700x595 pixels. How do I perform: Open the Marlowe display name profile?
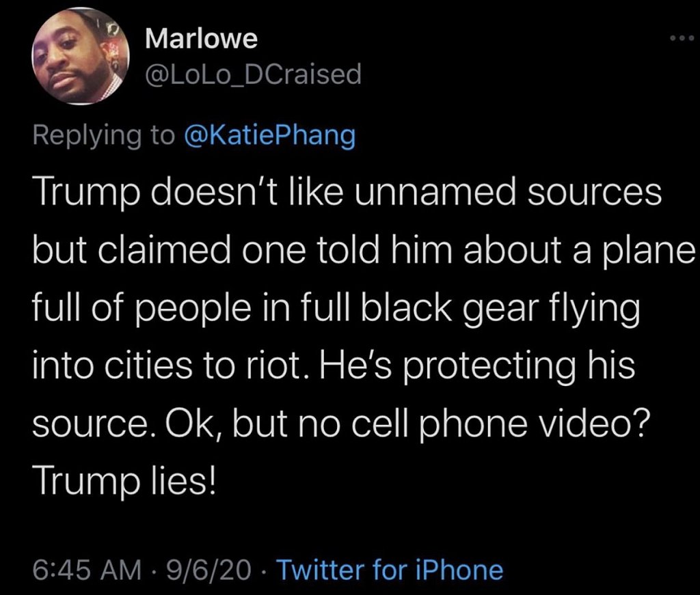(x=202, y=38)
